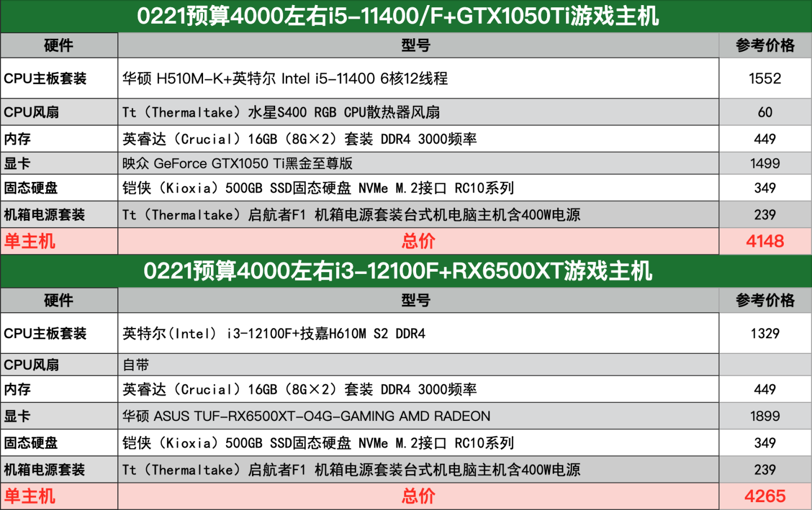
Task: Click the price cell 1552
Action: (x=765, y=78)
